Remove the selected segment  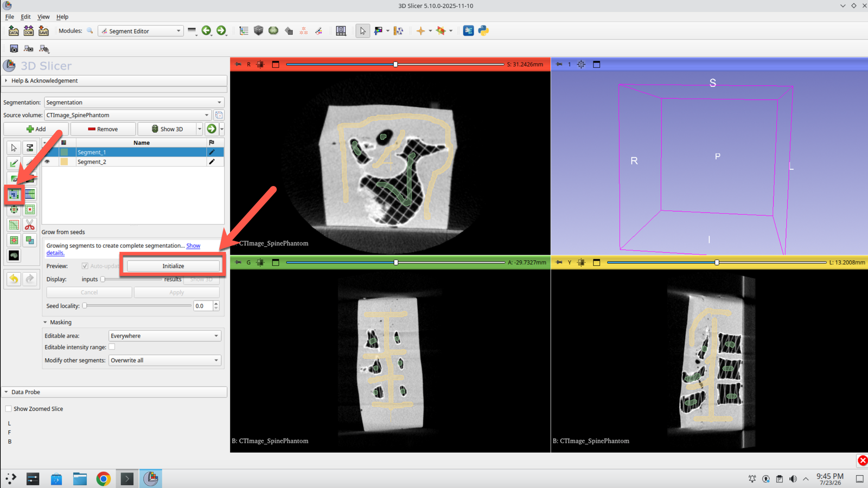point(103,129)
